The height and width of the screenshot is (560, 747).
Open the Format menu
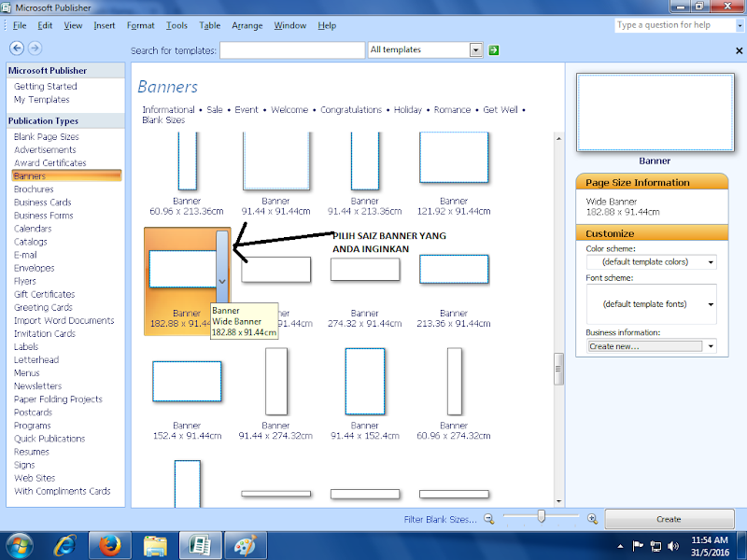[x=141, y=26]
